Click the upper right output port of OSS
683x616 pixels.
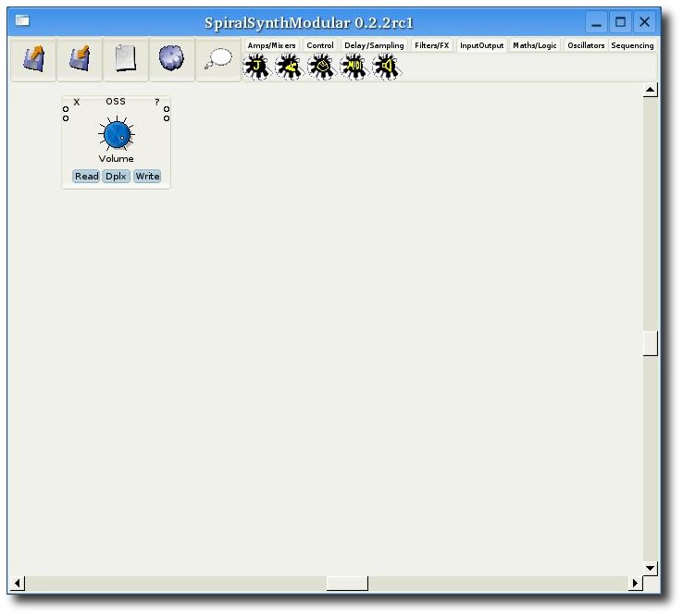coord(167,109)
